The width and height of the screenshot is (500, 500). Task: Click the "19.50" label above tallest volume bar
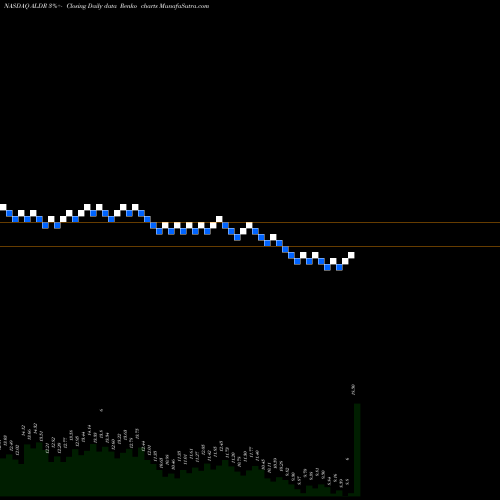point(353,389)
